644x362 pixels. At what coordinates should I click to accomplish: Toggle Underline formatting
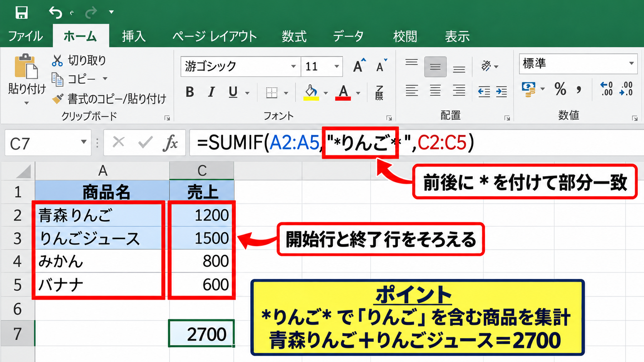233,92
